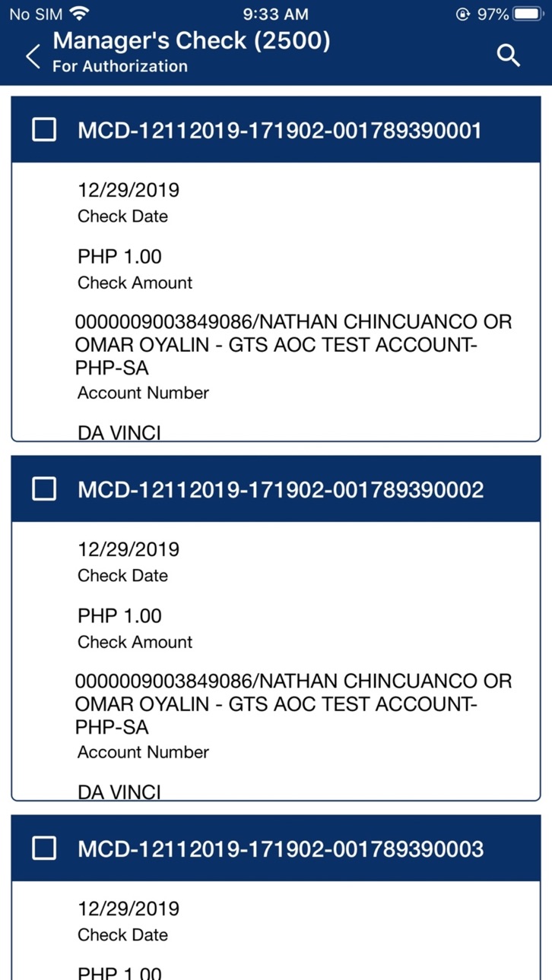
Task: Check the box for MCD ending 390001
Action: pos(44,130)
